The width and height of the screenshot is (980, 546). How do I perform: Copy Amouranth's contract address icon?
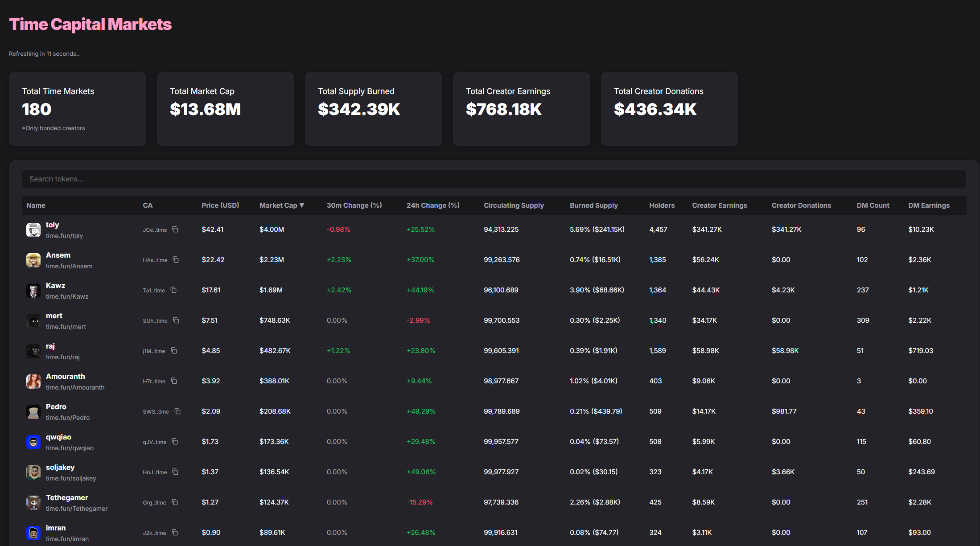click(x=174, y=381)
